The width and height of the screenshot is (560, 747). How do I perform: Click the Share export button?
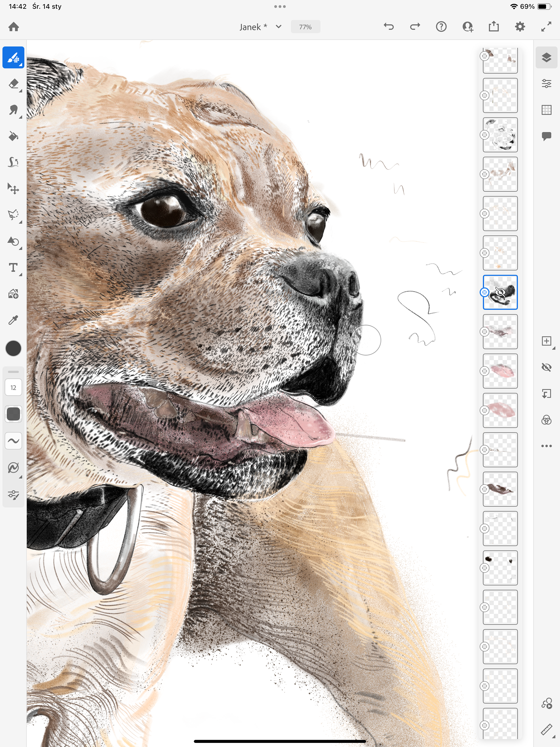[494, 26]
